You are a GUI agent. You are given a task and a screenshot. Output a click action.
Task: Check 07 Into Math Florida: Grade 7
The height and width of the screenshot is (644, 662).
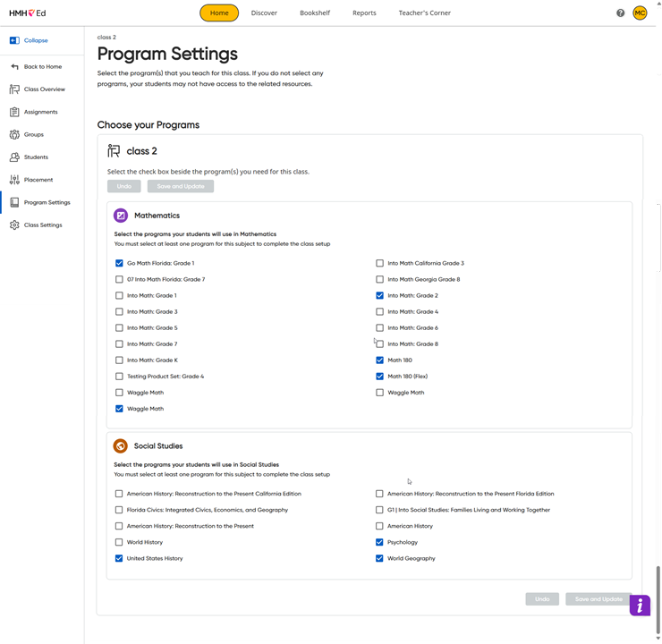click(119, 279)
